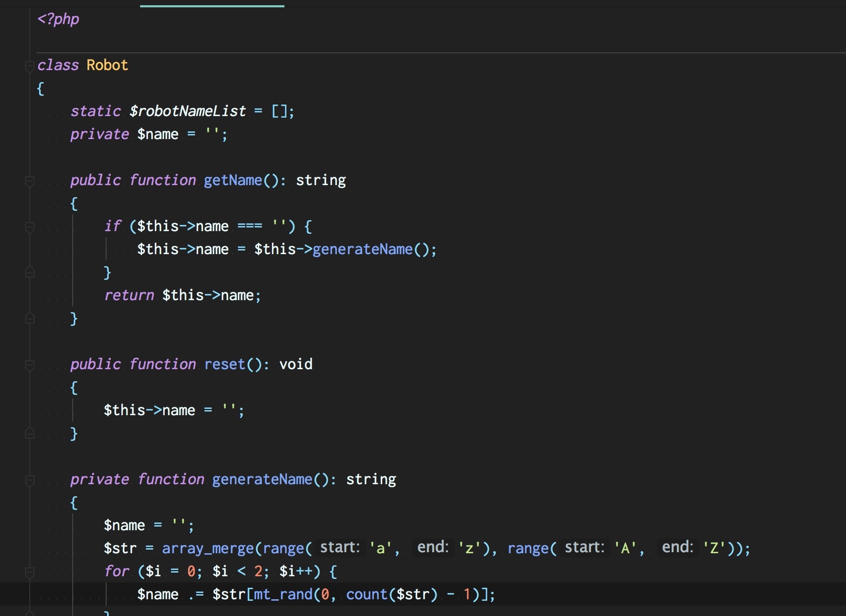Collapse the if statement block fold marker

pos(30,227)
